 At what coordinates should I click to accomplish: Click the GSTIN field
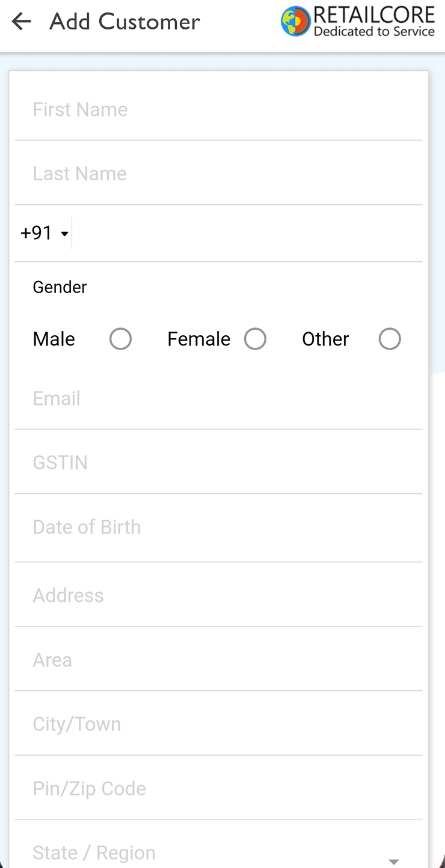click(x=219, y=463)
